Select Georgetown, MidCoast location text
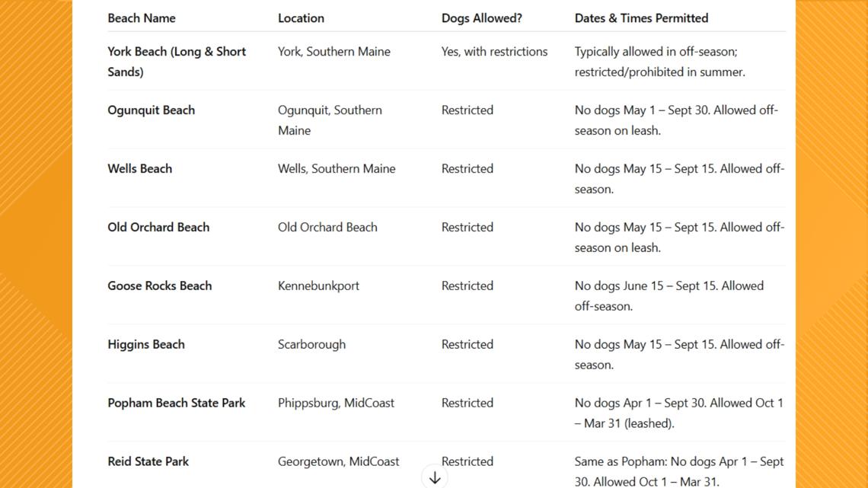868x488 pixels. pyautogui.click(x=338, y=461)
